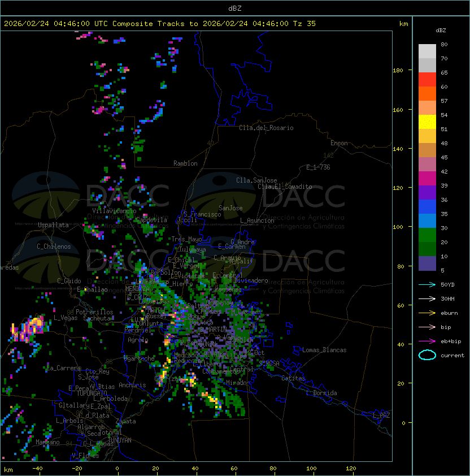The image size is (470, 476).
Task: Click the Tres_Mayo map label
Action: (x=186, y=239)
